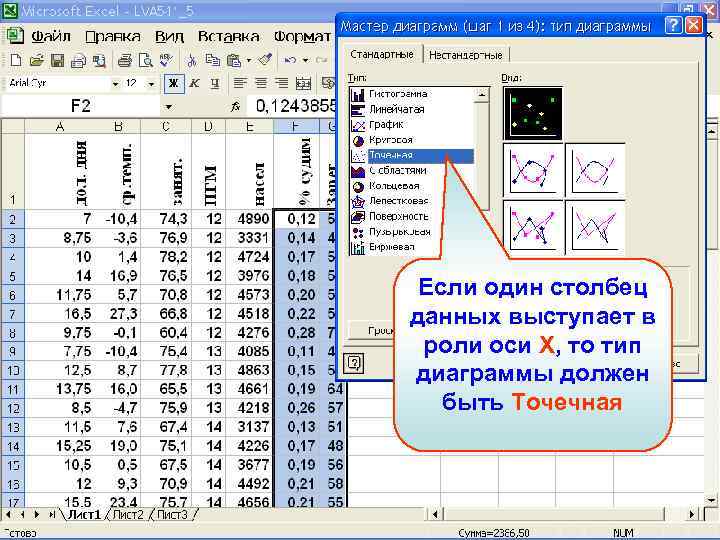Open the Правка menu
The image size is (720, 540).
pos(113,36)
